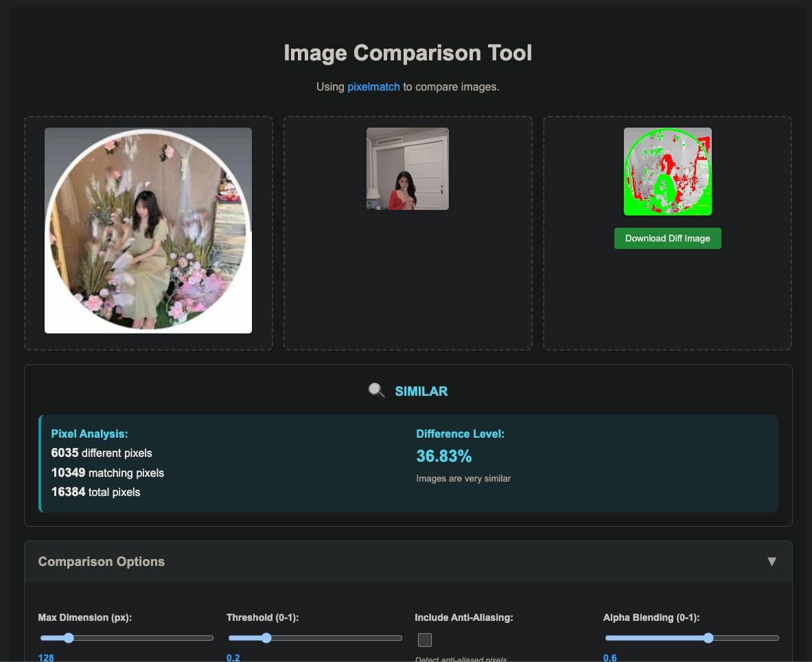Toggle the Include Anti-Aliasing checkbox
This screenshot has height=662, width=812.
(x=425, y=640)
